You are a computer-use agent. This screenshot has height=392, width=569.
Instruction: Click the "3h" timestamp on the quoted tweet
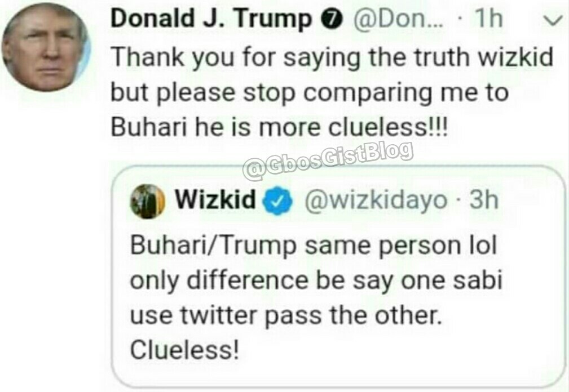pyautogui.click(x=484, y=201)
